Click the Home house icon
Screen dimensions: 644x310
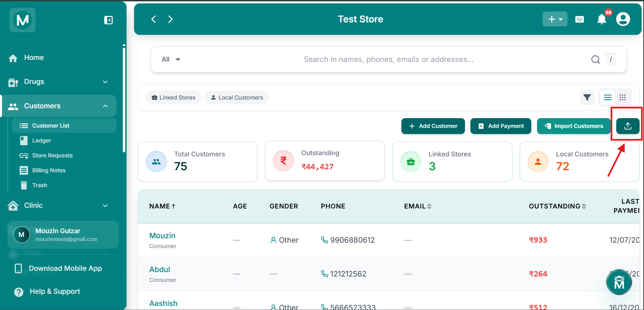point(13,58)
